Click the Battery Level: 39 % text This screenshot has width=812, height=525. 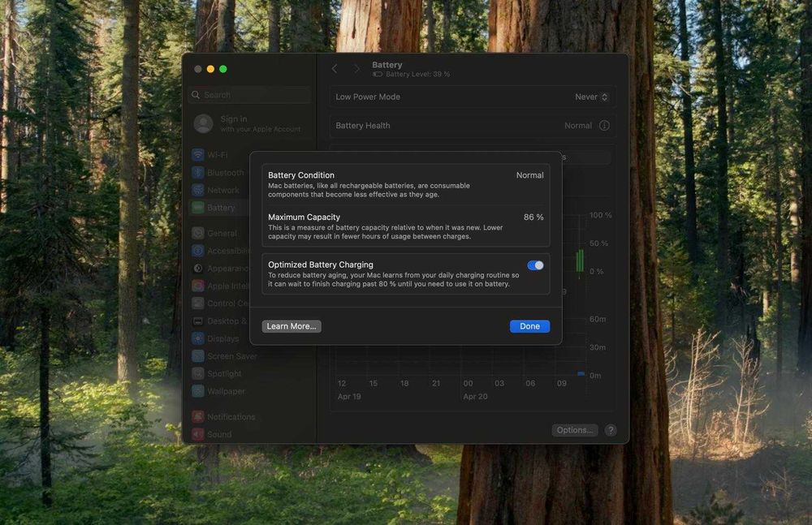(418, 74)
